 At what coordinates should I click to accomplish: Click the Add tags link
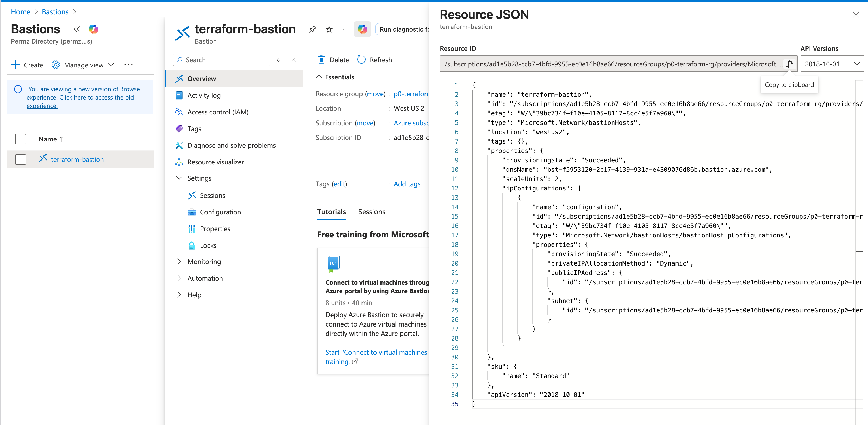tap(407, 184)
